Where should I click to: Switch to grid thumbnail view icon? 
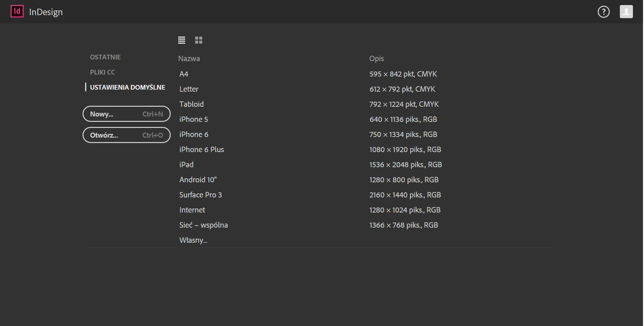coord(199,40)
